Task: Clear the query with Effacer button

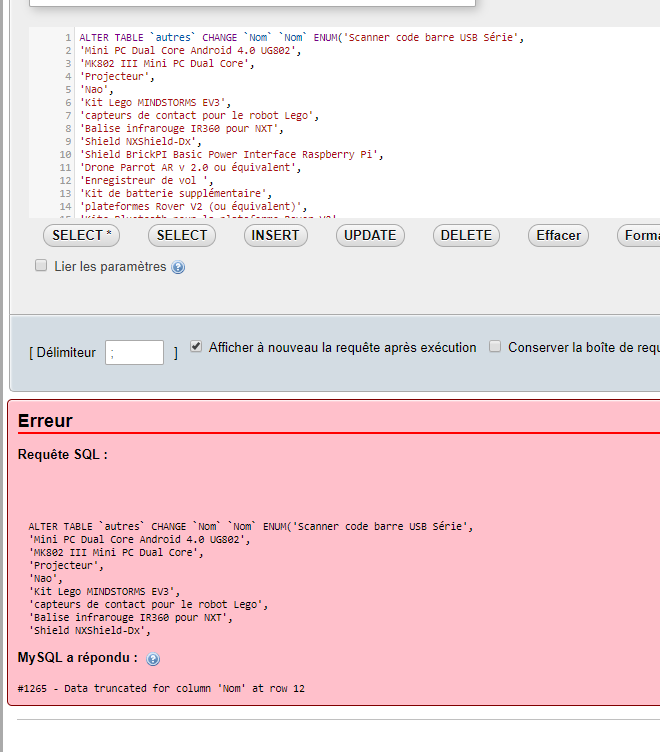Action: (x=558, y=235)
